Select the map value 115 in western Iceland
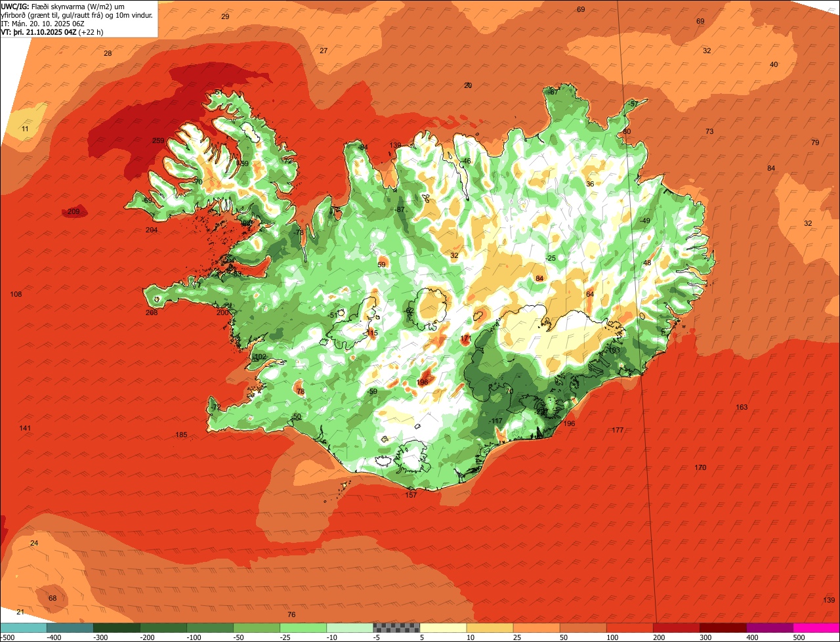The width and height of the screenshot is (840, 642). (372, 333)
